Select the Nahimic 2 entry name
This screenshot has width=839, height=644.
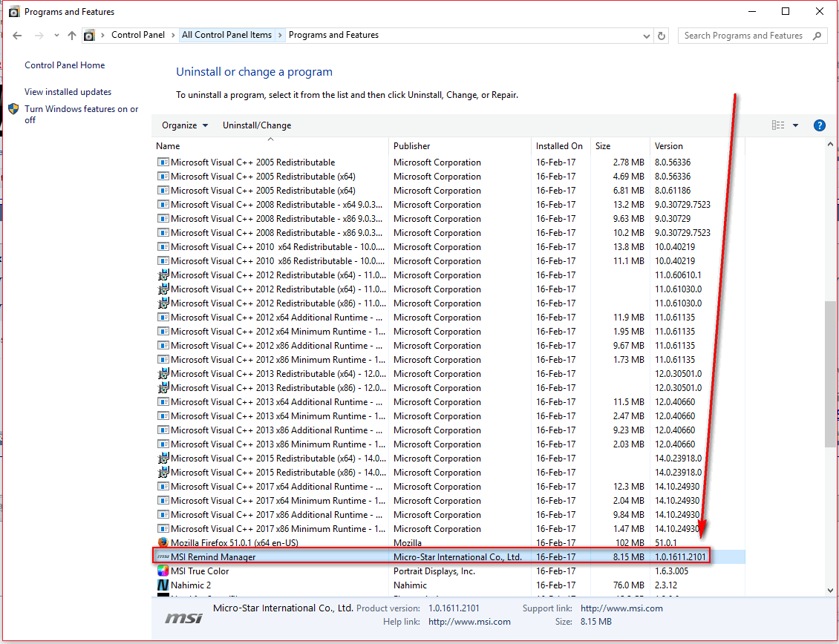pyautogui.click(x=191, y=585)
